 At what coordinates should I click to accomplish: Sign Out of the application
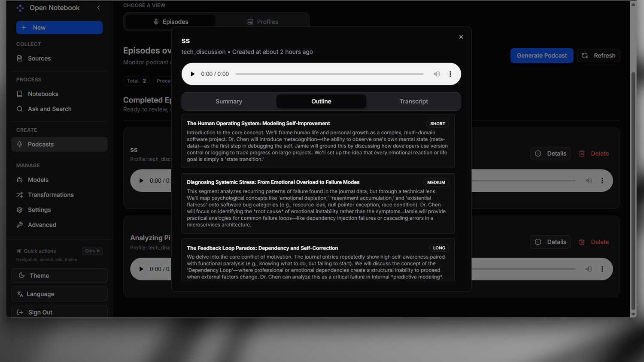(59, 312)
